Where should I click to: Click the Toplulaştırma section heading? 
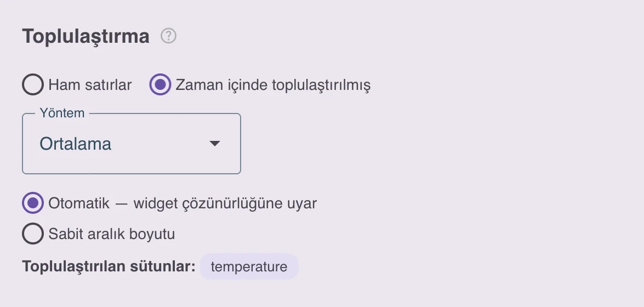pyautogui.click(x=86, y=37)
